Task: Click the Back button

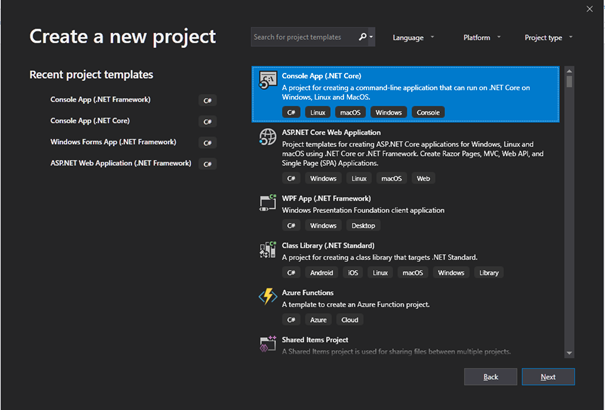Action: tap(490, 377)
